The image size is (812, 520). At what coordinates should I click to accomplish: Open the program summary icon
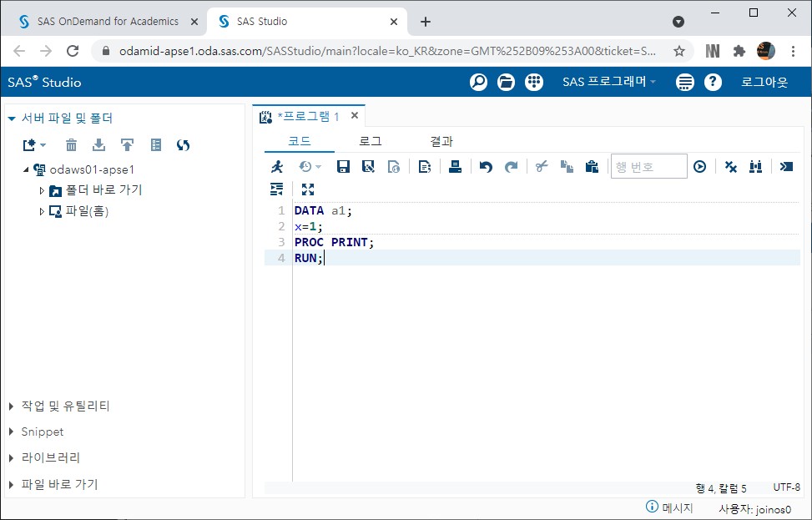click(x=394, y=166)
